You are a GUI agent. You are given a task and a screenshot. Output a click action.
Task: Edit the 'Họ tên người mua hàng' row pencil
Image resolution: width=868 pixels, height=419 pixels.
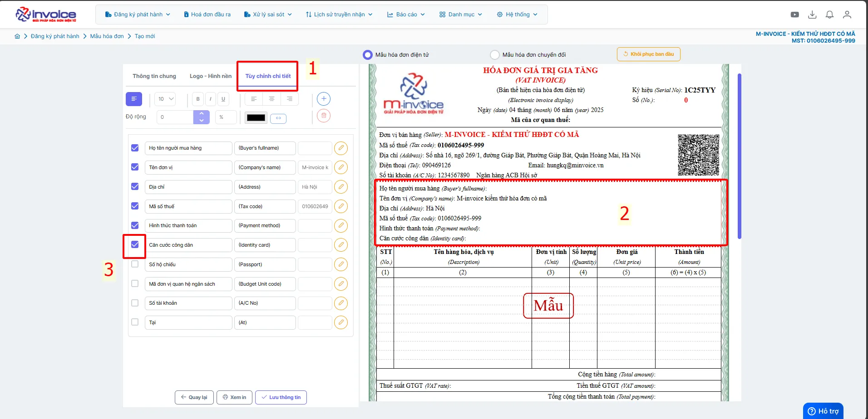(x=341, y=148)
